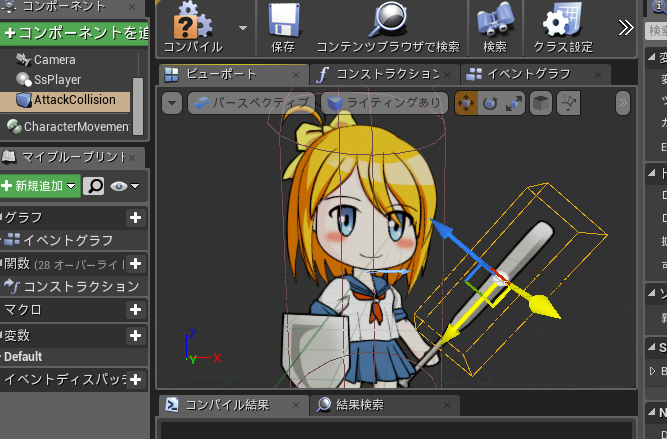Close the コンポーネント panel tab
Image resolution: width=667 pixels, height=439 pixels.
[132, 7]
